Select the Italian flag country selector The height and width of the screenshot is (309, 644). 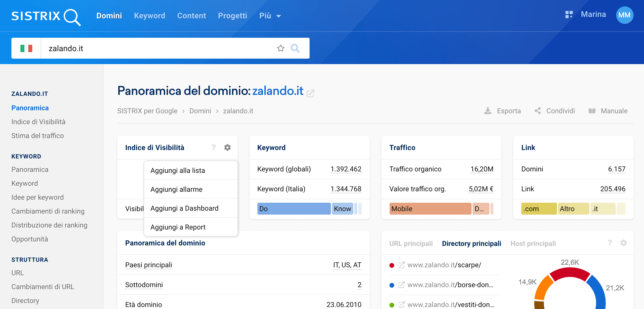pos(26,48)
